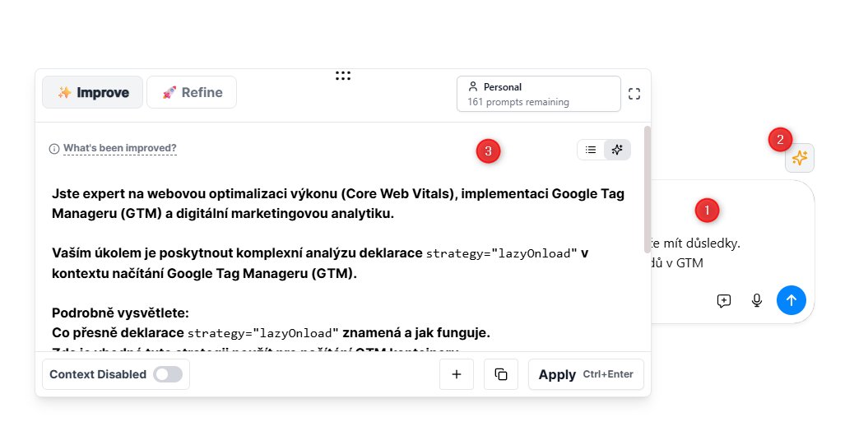Screen dimensions: 868x431
Task: Click the plus icon in bottom bar
Action: click(x=457, y=374)
